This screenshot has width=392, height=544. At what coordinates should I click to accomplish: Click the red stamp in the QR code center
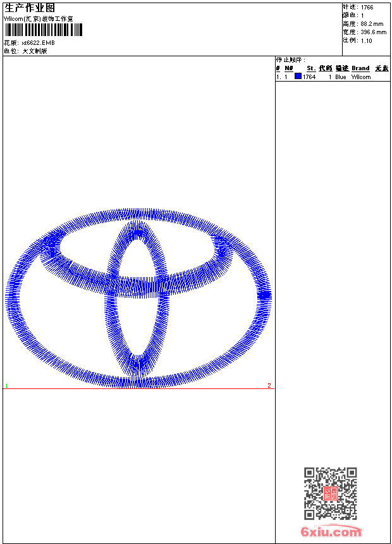click(330, 494)
